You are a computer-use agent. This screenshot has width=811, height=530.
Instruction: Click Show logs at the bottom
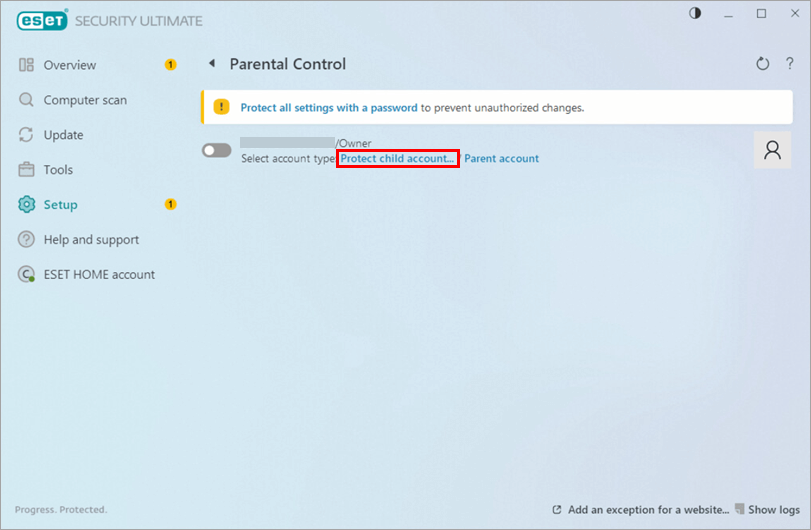coord(773,510)
